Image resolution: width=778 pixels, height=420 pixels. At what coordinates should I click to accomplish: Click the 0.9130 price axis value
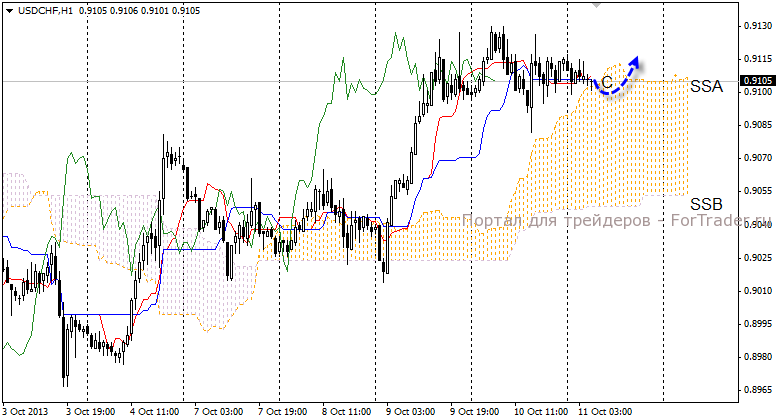[758, 26]
